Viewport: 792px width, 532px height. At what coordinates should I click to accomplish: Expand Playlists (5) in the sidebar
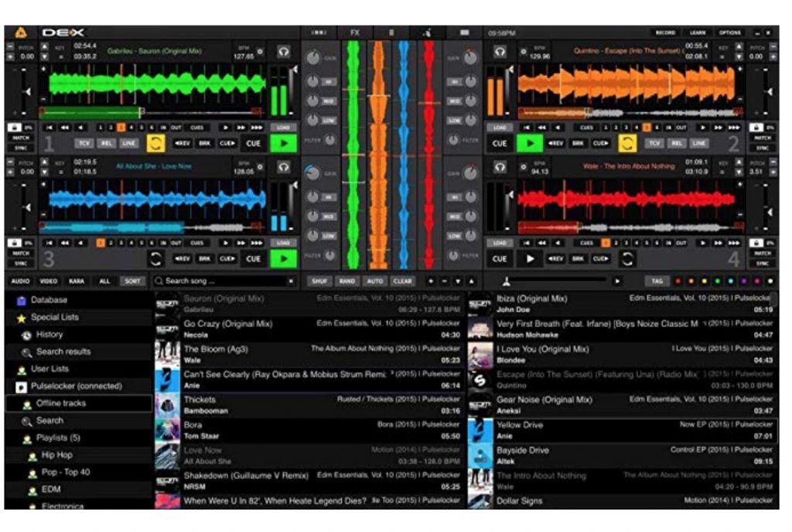[58, 438]
